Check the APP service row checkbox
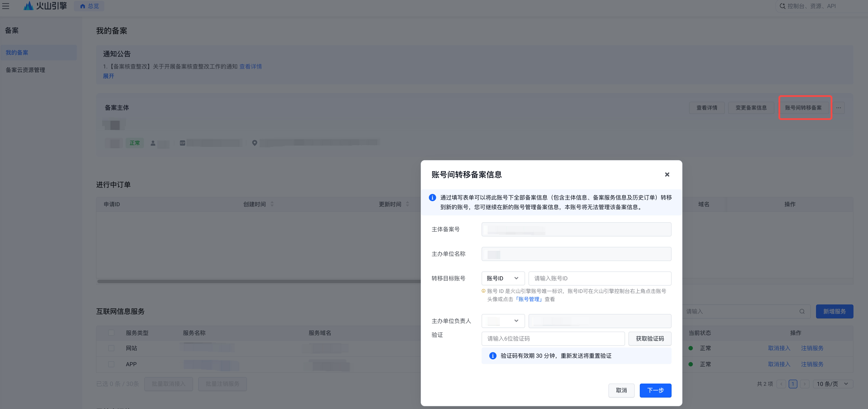 (x=111, y=364)
